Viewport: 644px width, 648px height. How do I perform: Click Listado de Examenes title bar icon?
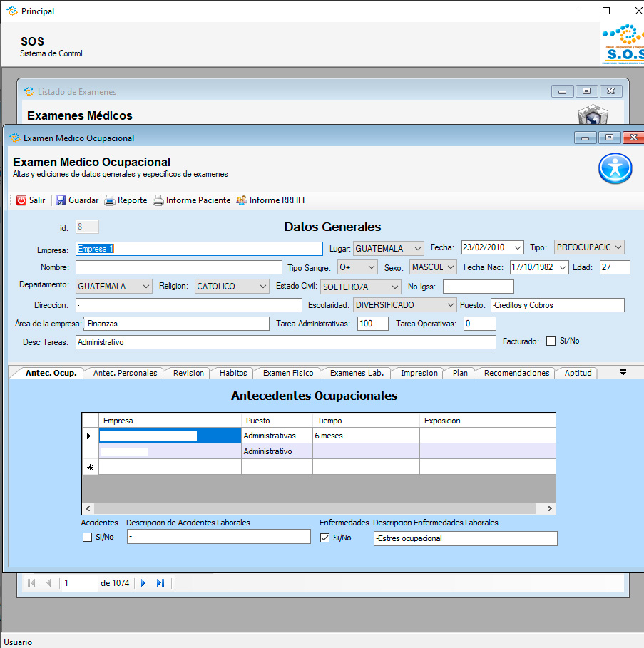pos(29,92)
